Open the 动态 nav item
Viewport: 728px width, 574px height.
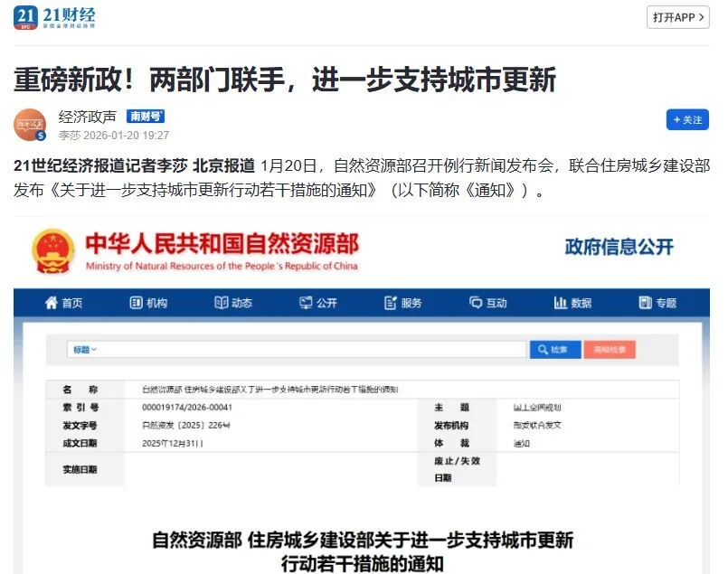tap(233, 303)
